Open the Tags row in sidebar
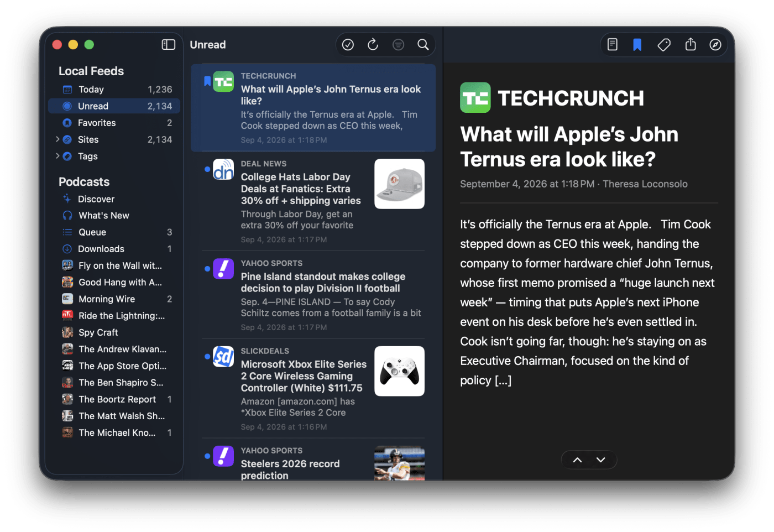Viewport: 774px width, 532px height. click(x=114, y=157)
